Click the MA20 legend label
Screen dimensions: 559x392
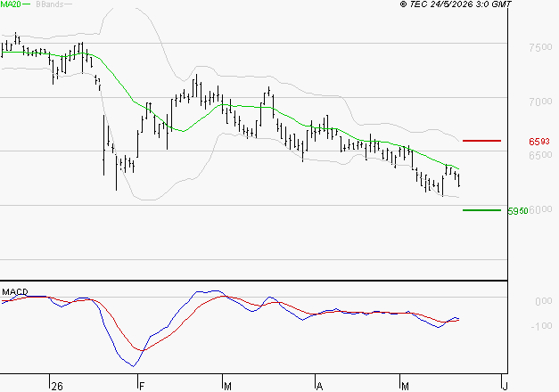[11, 4]
